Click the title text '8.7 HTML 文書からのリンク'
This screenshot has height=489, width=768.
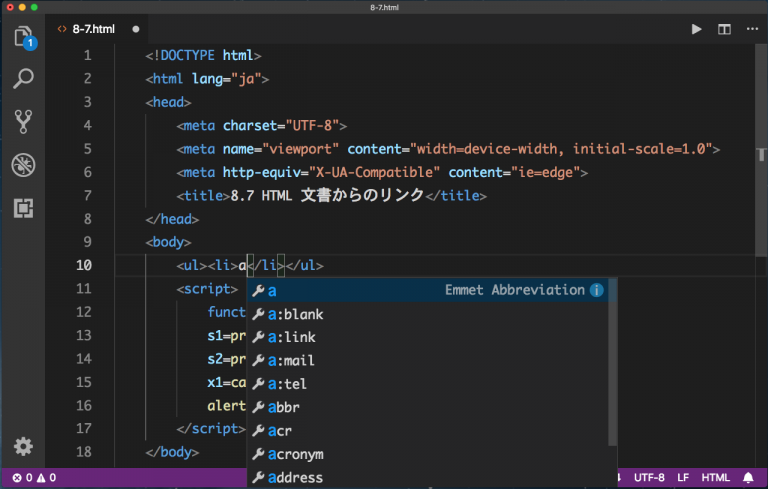pyautogui.click(x=327, y=195)
